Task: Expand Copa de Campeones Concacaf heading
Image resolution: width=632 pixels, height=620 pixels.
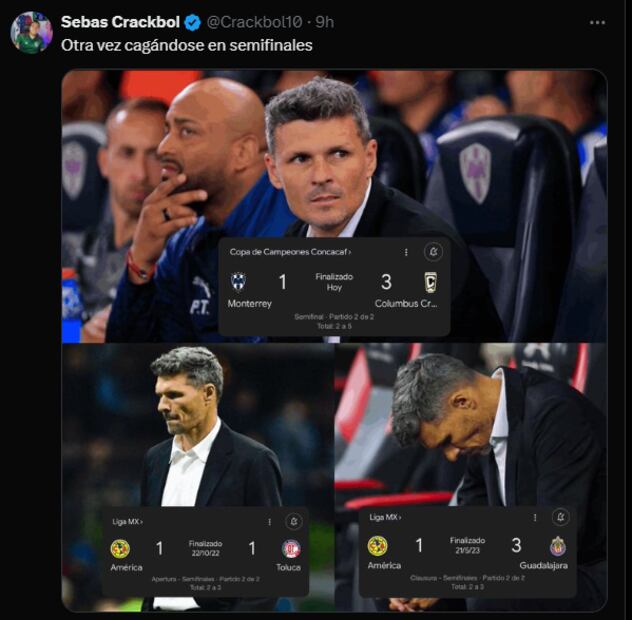Action: click(290, 253)
